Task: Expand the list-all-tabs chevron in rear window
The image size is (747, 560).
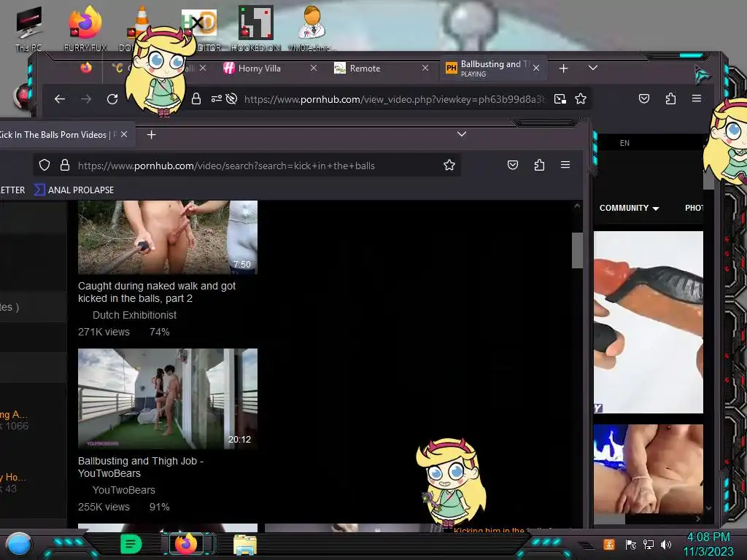Action: click(592, 68)
